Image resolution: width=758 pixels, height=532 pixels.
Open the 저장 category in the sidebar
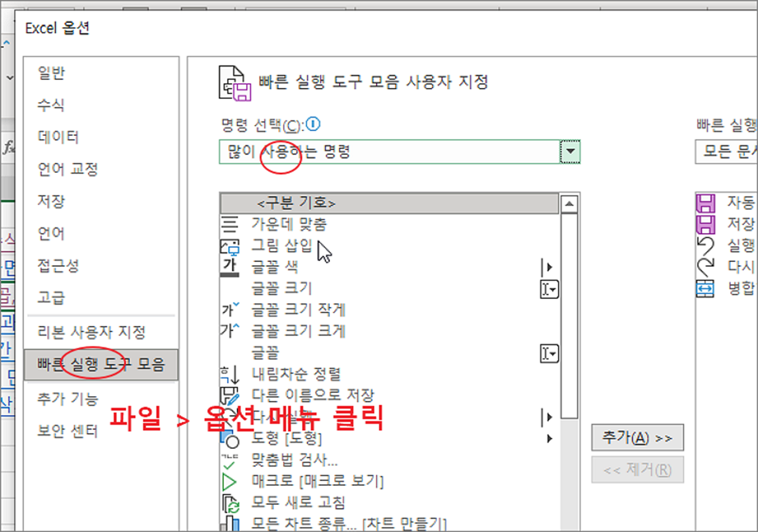[x=51, y=201]
